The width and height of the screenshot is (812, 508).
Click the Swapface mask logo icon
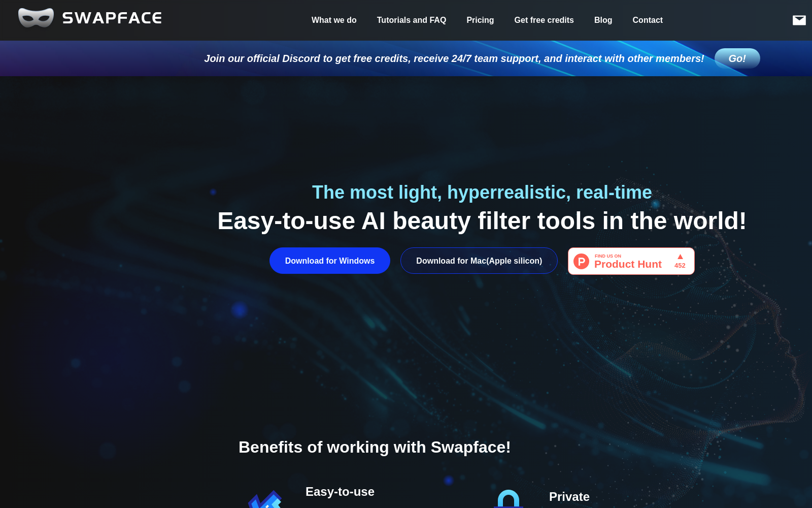click(x=36, y=18)
